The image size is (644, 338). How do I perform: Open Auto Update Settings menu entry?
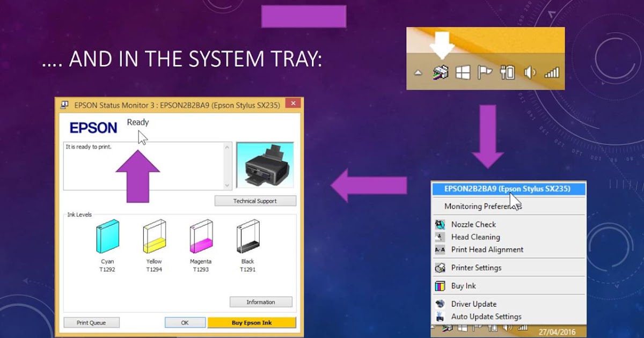click(508, 317)
